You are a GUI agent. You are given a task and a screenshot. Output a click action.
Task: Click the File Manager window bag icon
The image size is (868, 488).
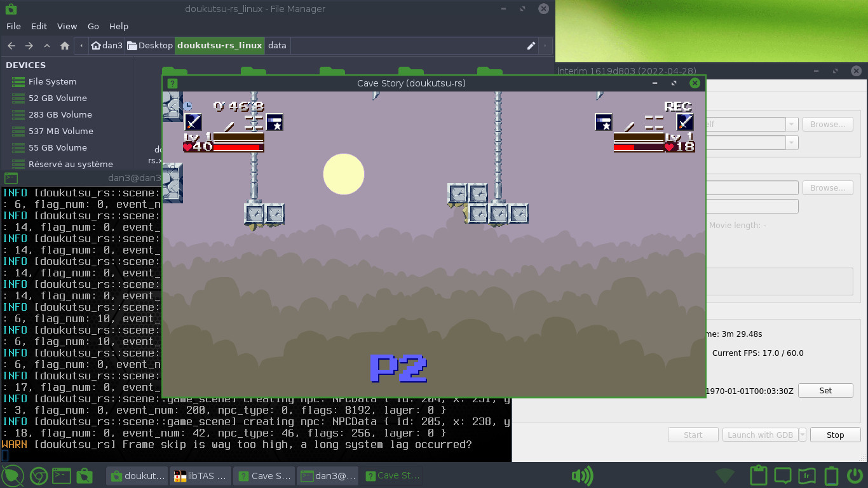tap(10, 9)
